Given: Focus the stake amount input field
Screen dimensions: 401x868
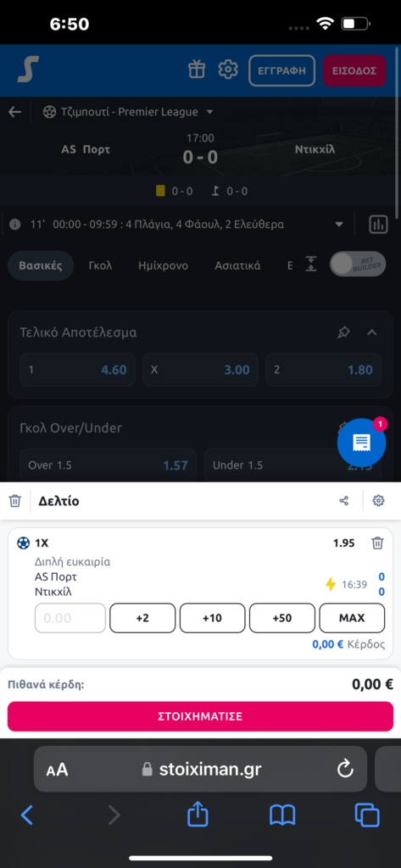Looking at the screenshot, I should pos(70,618).
